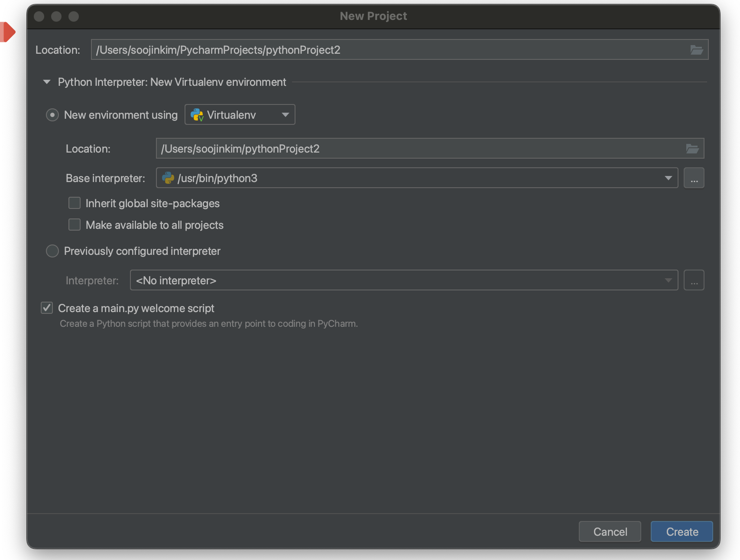Choose Previously configured interpreter option

tap(52, 251)
